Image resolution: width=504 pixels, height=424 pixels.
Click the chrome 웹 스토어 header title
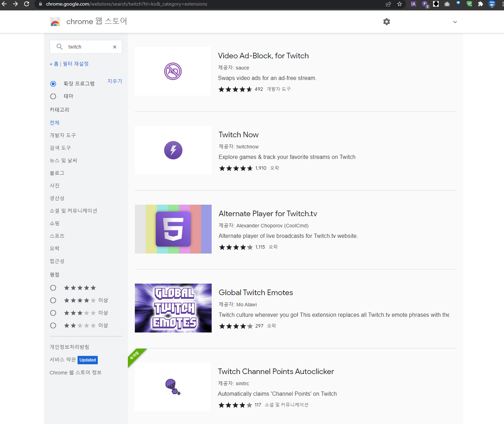tap(97, 21)
